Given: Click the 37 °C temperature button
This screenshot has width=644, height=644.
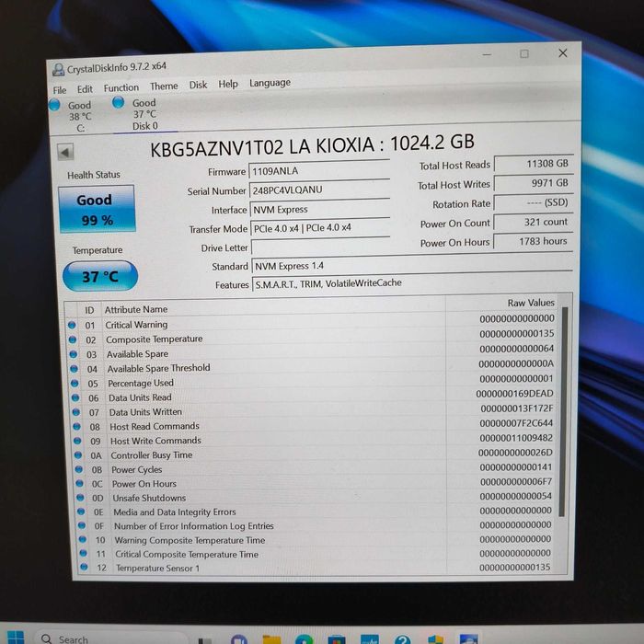Looking at the screenshot, I should click(x=100, y=276).
